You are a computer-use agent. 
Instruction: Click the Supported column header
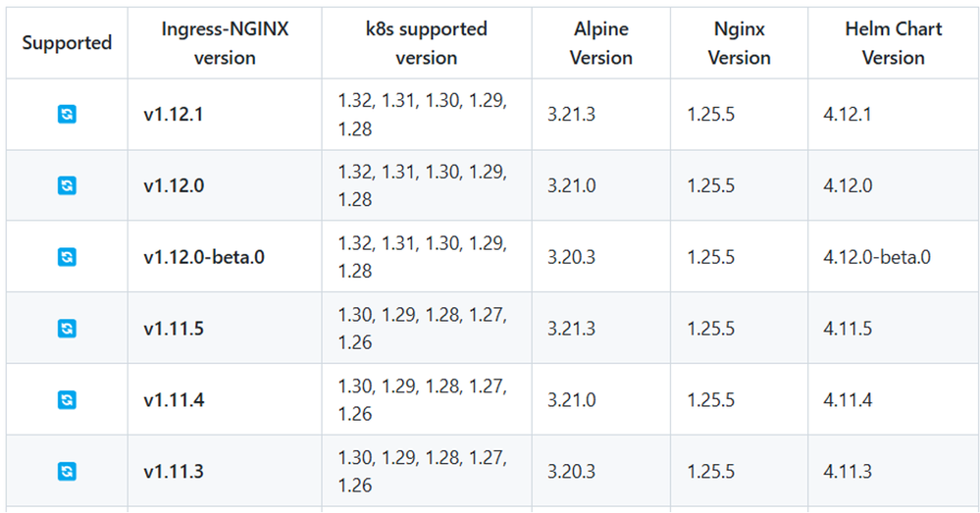[67, 43]
